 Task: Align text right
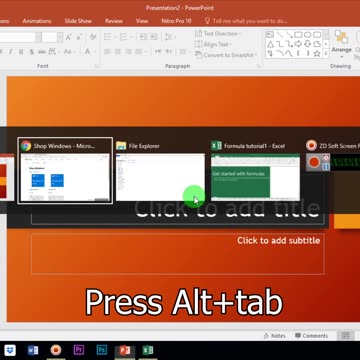(128, 52)
